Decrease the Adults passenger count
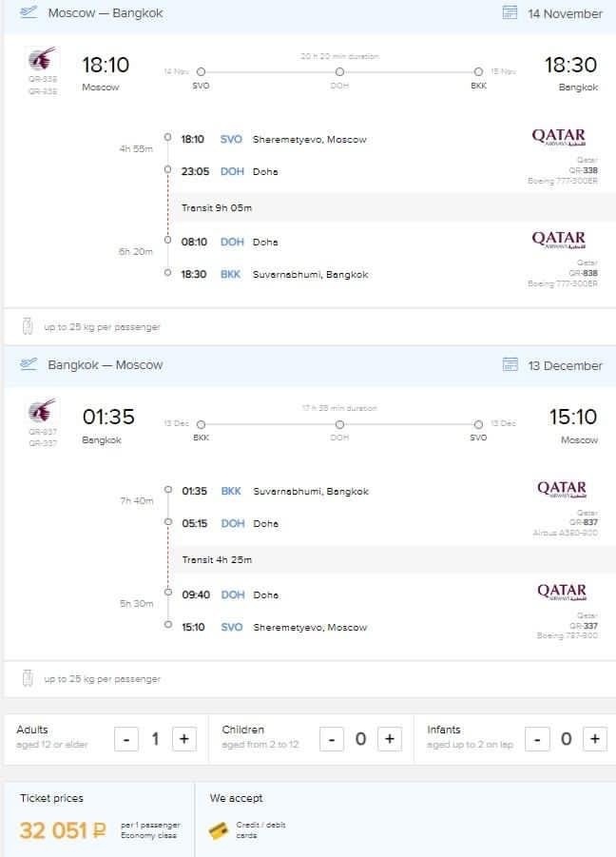The image size is (616, 857). (126, 739)
